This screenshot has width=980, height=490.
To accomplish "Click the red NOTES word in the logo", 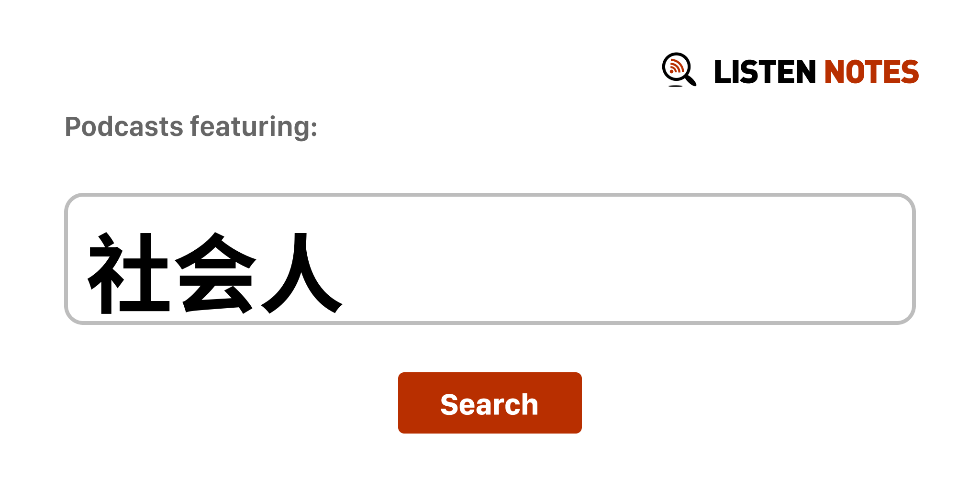I will (x=871, y=72).
